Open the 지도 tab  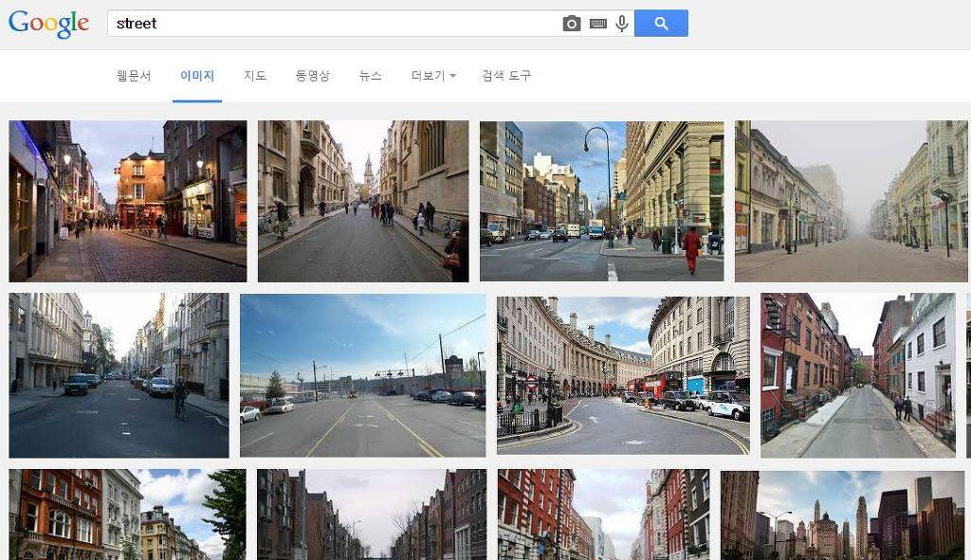255,76
